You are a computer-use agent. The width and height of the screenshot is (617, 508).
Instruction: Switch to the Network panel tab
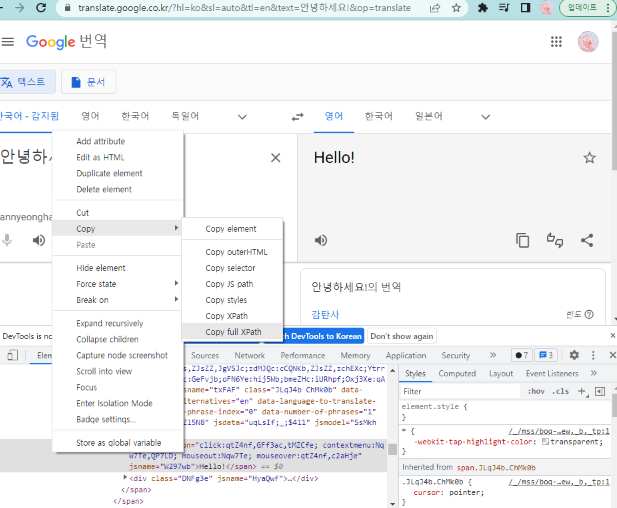pos(249,355)
